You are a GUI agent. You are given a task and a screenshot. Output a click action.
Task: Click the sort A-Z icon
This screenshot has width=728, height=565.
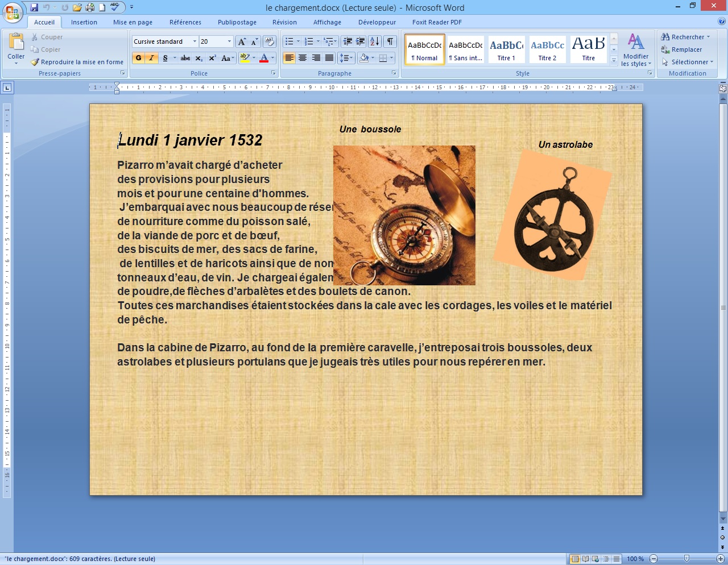click(374, 41)
